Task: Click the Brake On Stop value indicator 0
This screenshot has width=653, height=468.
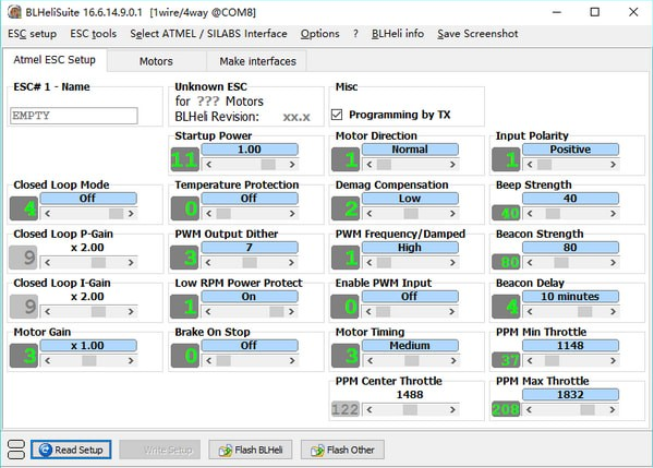Action: (184, 356)
